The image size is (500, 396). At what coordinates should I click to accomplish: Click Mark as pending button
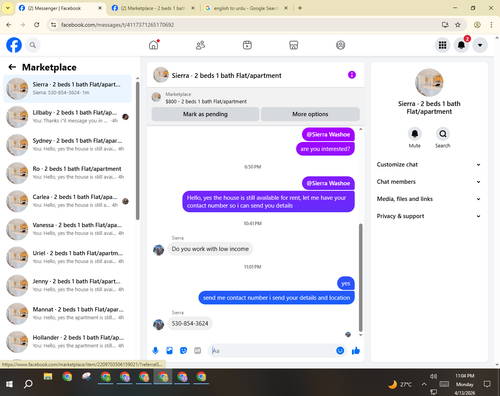pos(205,114)
